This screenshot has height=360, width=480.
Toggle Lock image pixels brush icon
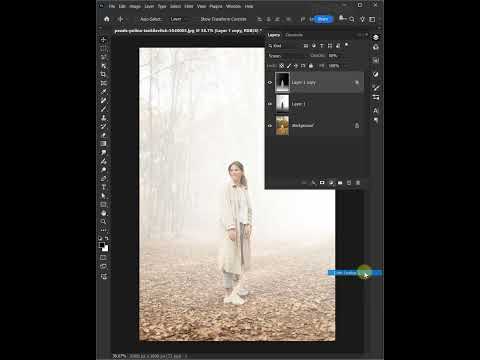289,66
